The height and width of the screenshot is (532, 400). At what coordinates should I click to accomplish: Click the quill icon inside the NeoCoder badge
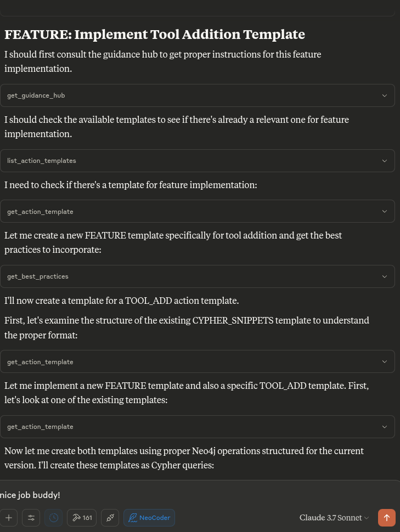click(x=133, y=518)
